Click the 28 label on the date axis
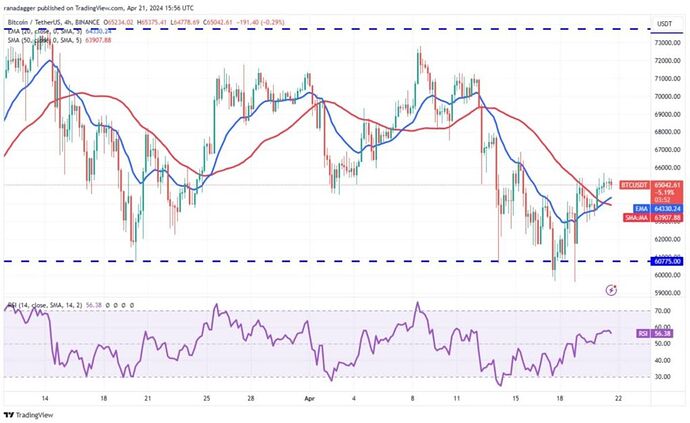Screen dimensions: 690x423 (x=251, y=399)
